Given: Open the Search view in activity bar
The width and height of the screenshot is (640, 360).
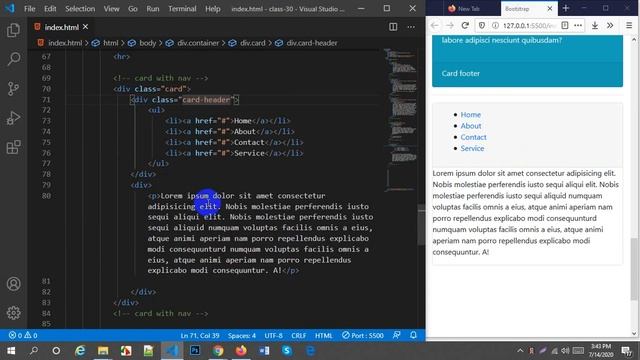Looking at the screenshot, I should [13, 59].
